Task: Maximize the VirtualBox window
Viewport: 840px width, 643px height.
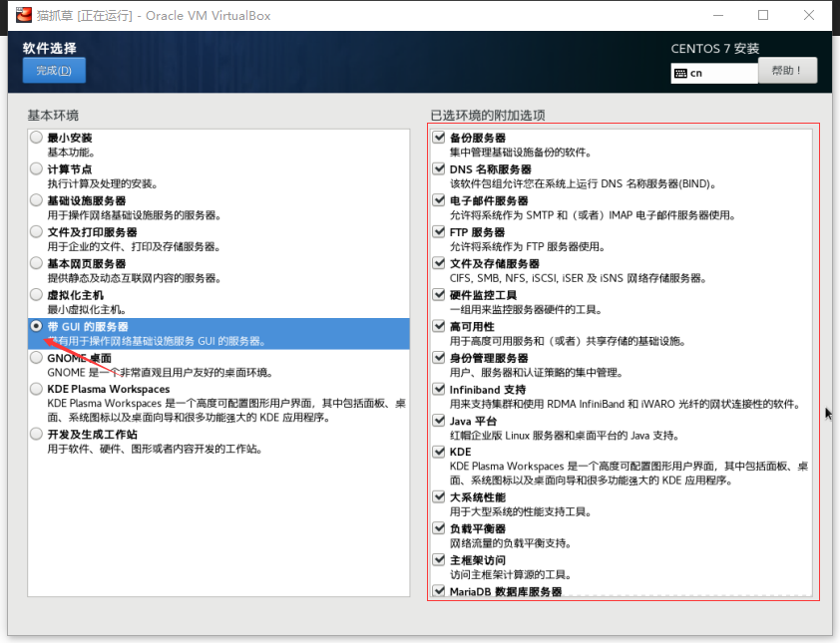Action: 763,16
